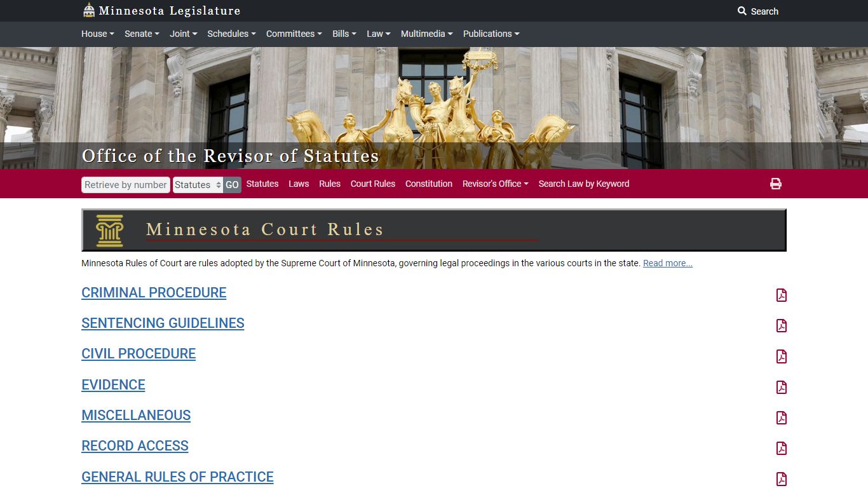Go to Constitution in the red navigation bar
The image size is (868, 488).
429,184
